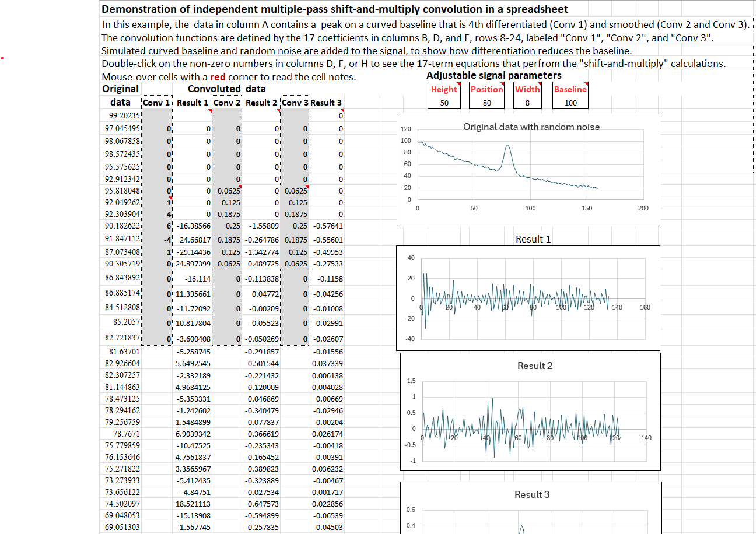Select the first original data cell 99.20235

point(121,115)
